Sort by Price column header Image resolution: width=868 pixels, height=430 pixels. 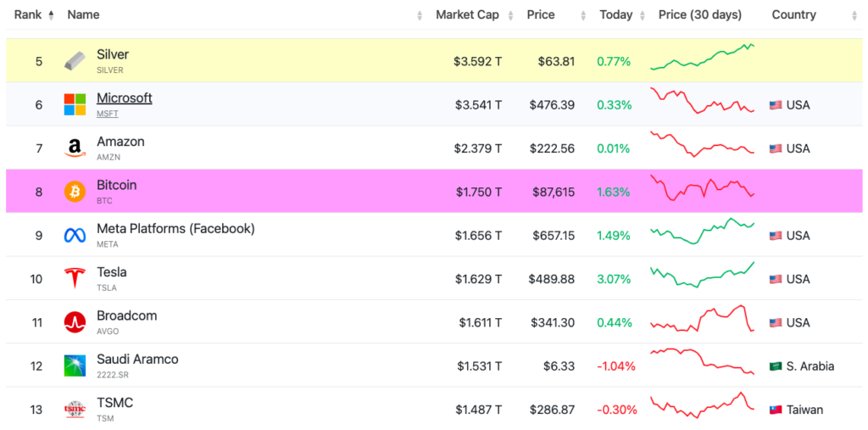541,14
